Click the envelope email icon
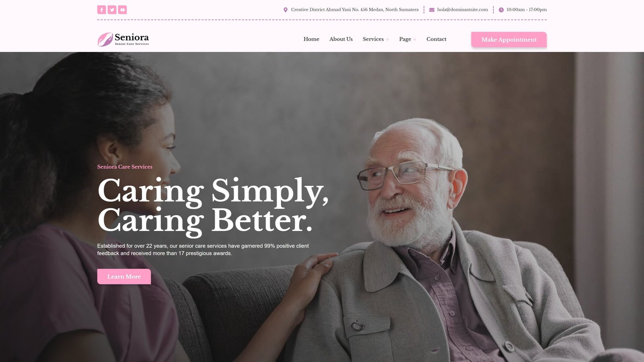644x362 pixels. [x=431, y=10]
